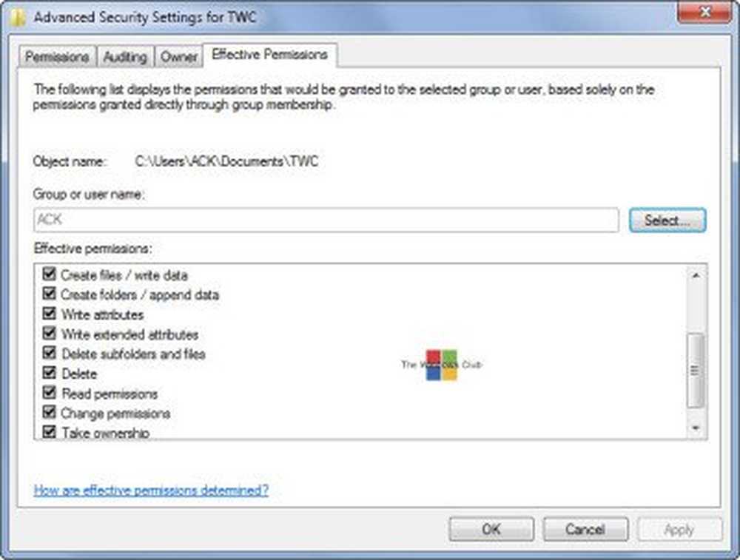Image resolution: width=740 pixels, height=560 pixels.
Task: Click the Group or user name field
Action: [326, 220]
